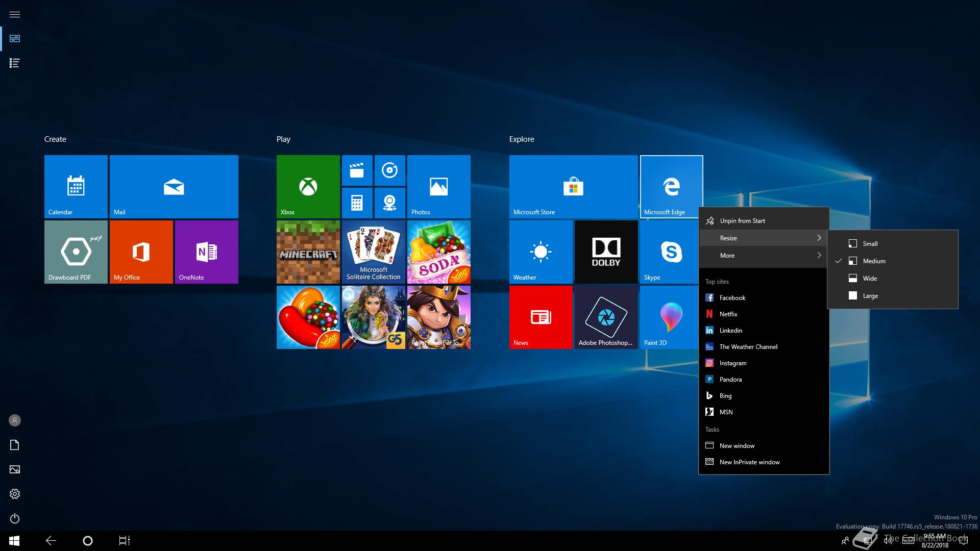Launch the Adobe Photoshop tile
This screenshot has width=980, height=551.
(x=606, y=317)
